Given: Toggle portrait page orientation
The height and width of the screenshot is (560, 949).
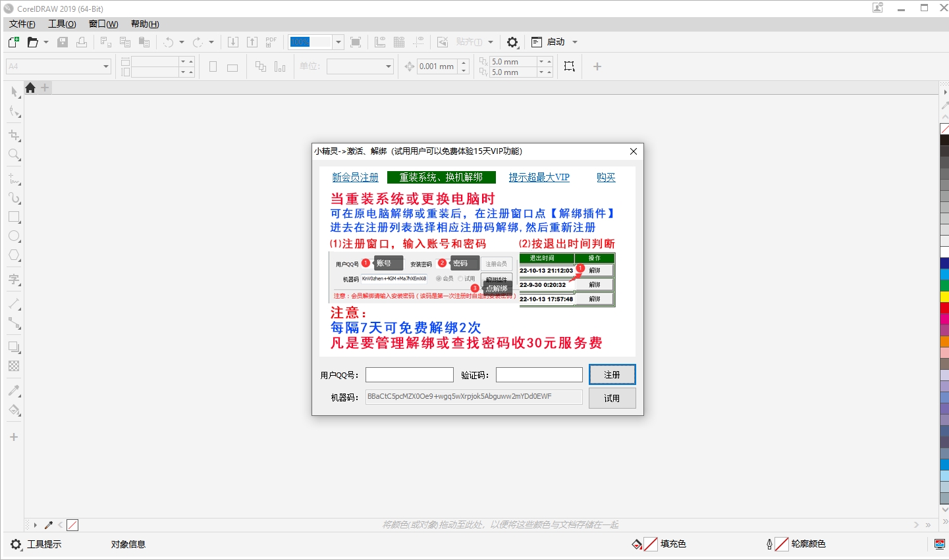Looking at the screenshot, I should click(x=213, y=66).
